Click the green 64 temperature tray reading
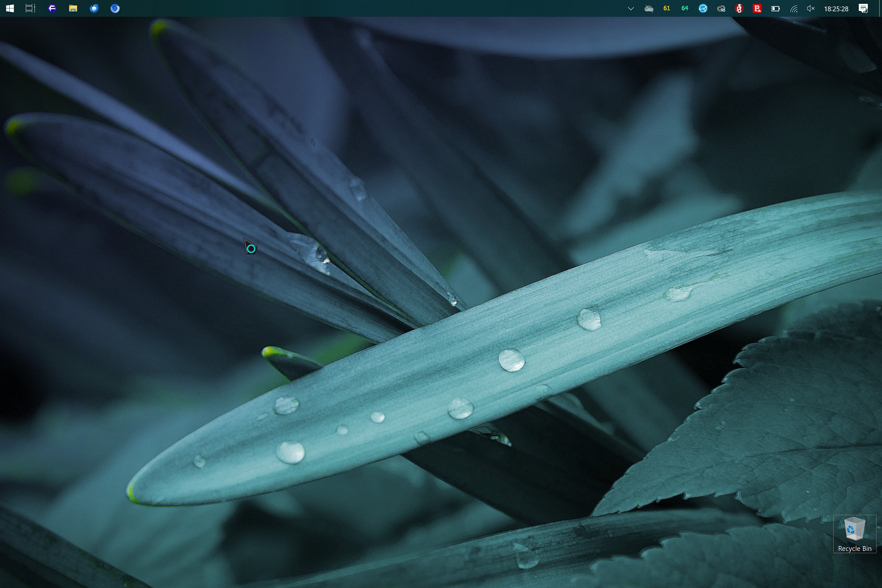 point(685,8)
